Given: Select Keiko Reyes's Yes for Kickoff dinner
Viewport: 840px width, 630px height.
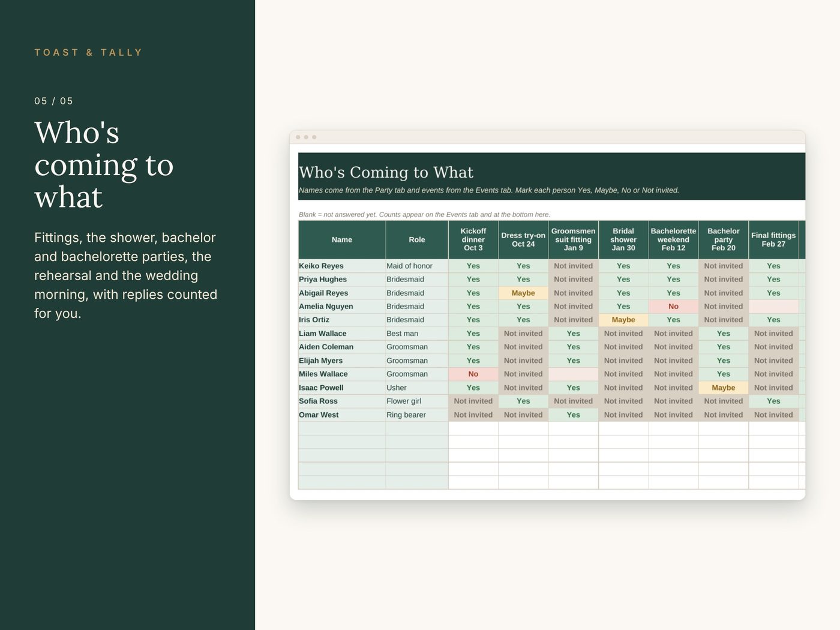Looking at the screenshot, I should click(x=473, y=266).
